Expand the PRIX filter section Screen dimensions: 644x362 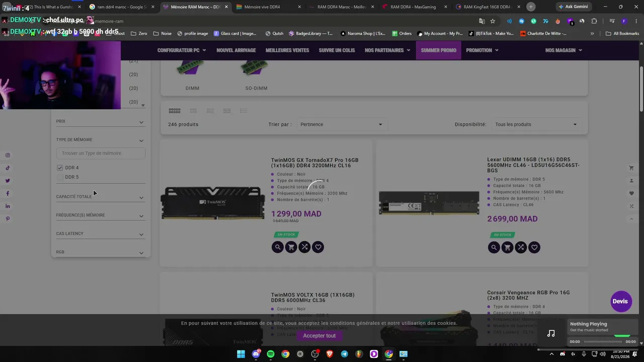click(101, 121)
